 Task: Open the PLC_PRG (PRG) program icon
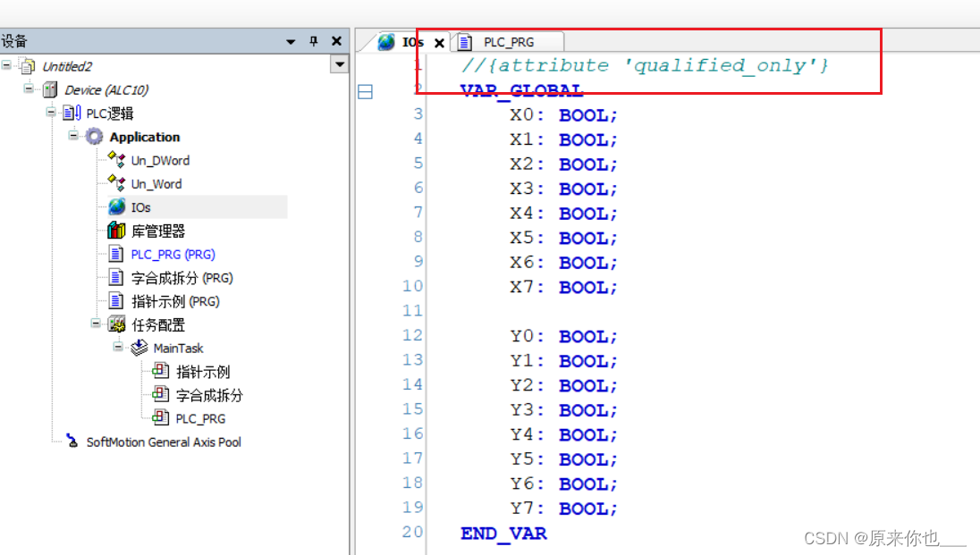pyautogui.click(x=117, y=254)
